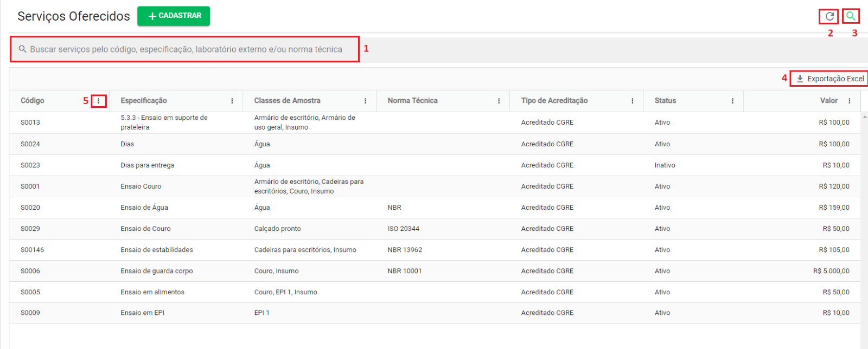Click the Ensaio em EPI cell
This screenshot has height=349, width=868.
click(x=143, y=313)
